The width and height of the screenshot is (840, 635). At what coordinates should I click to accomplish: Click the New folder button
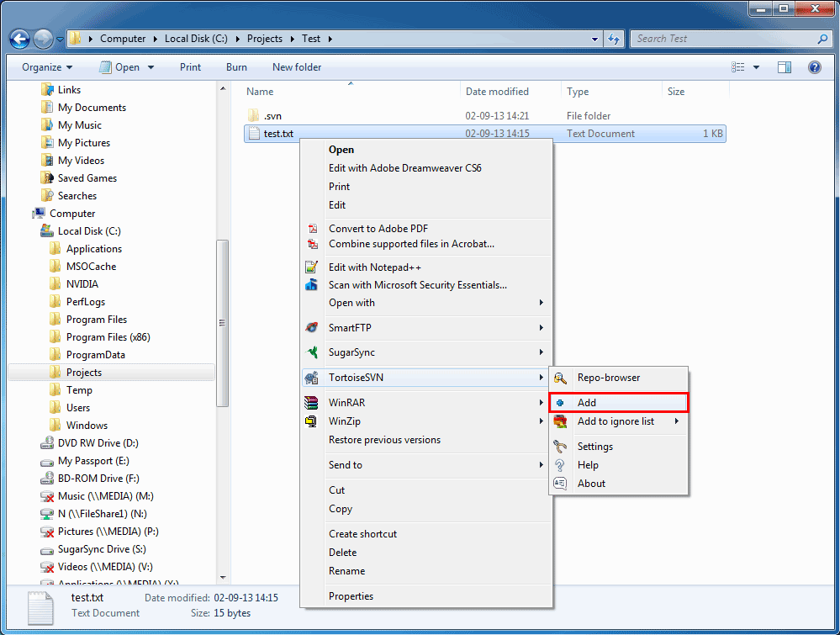[297, 67]
